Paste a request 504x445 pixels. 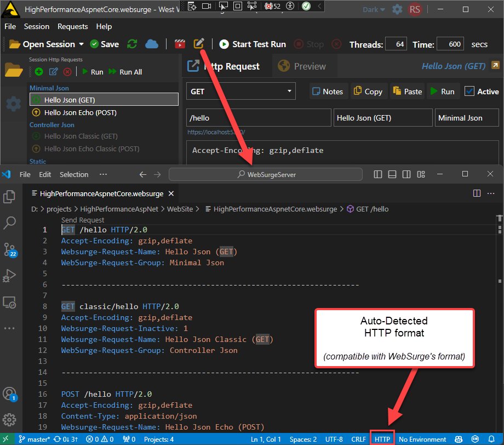click(407, 92)
